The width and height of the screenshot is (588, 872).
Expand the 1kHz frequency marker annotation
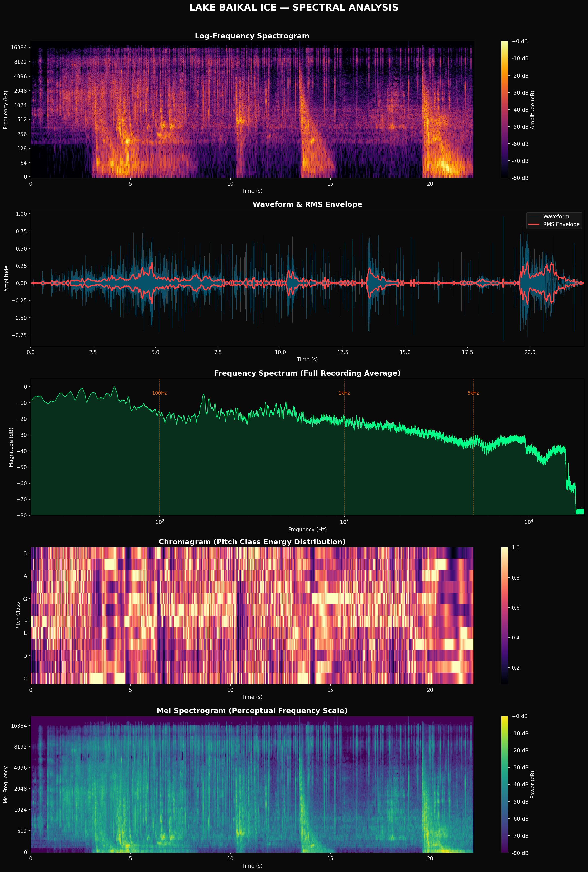[344, 393]
